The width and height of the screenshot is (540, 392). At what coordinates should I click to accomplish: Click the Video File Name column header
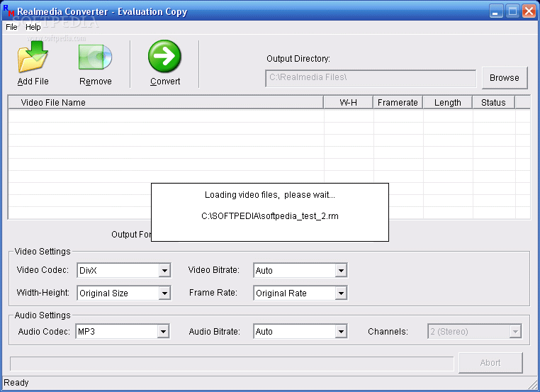tap(166, 103)
